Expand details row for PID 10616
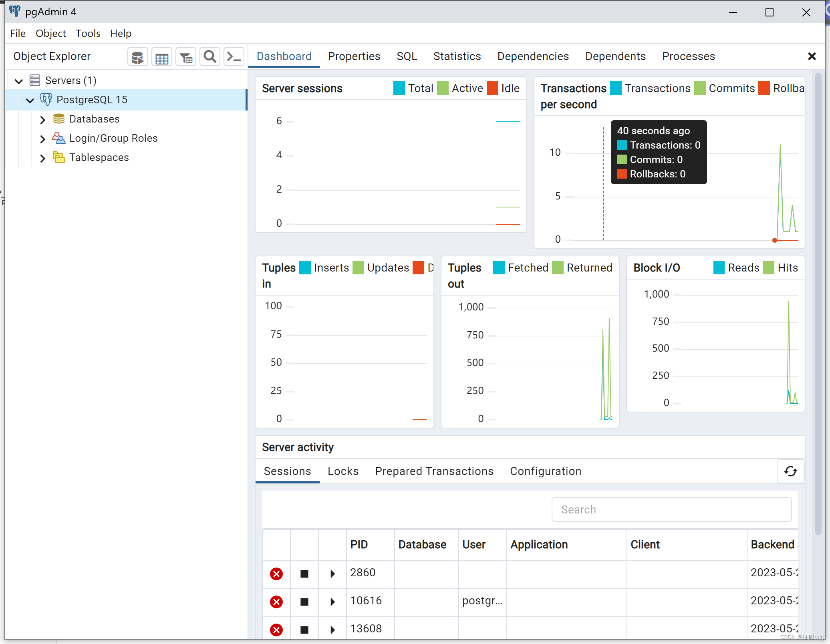This screenshot has height=644, width=830. tap(332, 602)
